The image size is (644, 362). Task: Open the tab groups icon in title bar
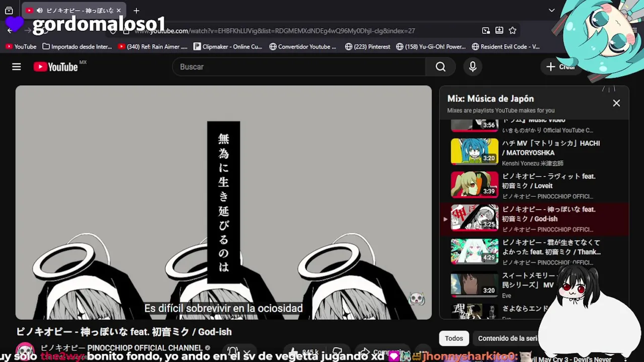pos(9,10)
